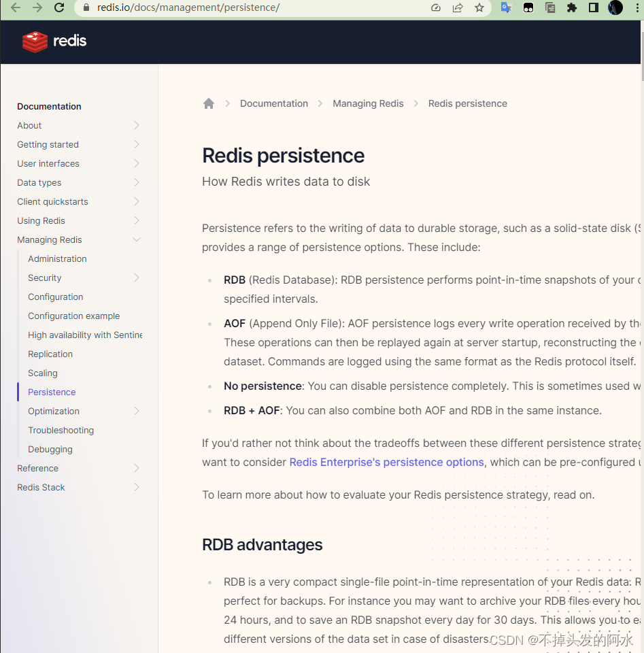Open Managing Redis from the breadcrumb

click(x=368, y=103)
